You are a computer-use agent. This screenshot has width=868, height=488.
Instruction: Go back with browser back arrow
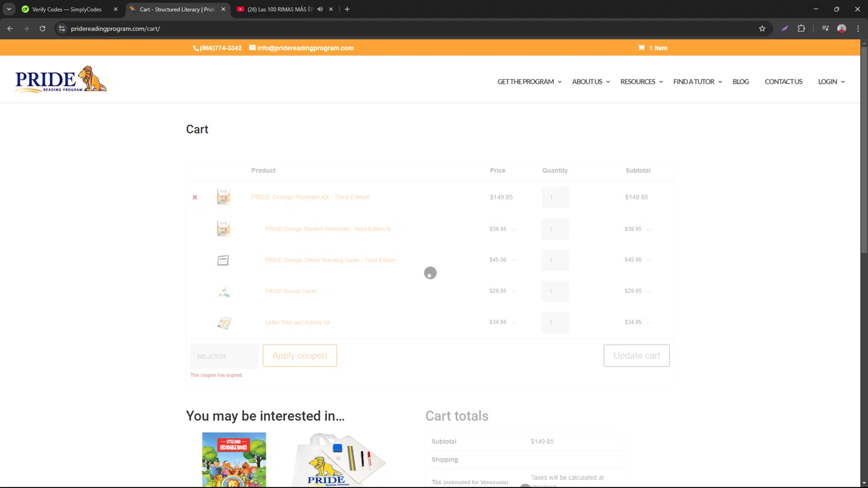10,28
